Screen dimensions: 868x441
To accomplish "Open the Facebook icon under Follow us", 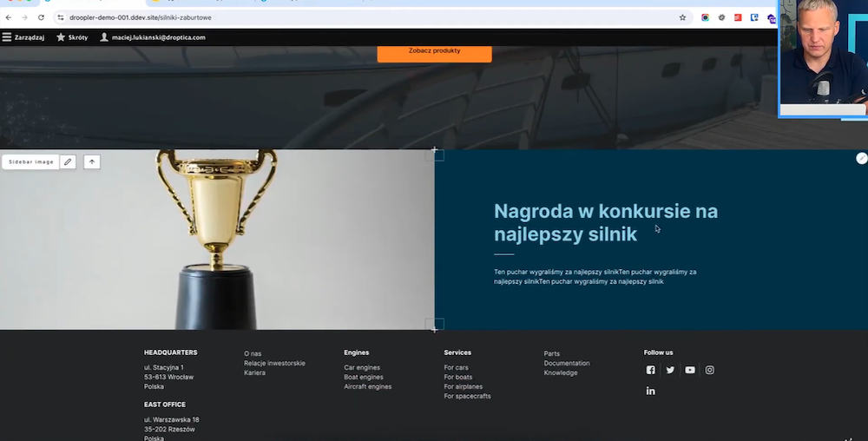I will [650, 370].
